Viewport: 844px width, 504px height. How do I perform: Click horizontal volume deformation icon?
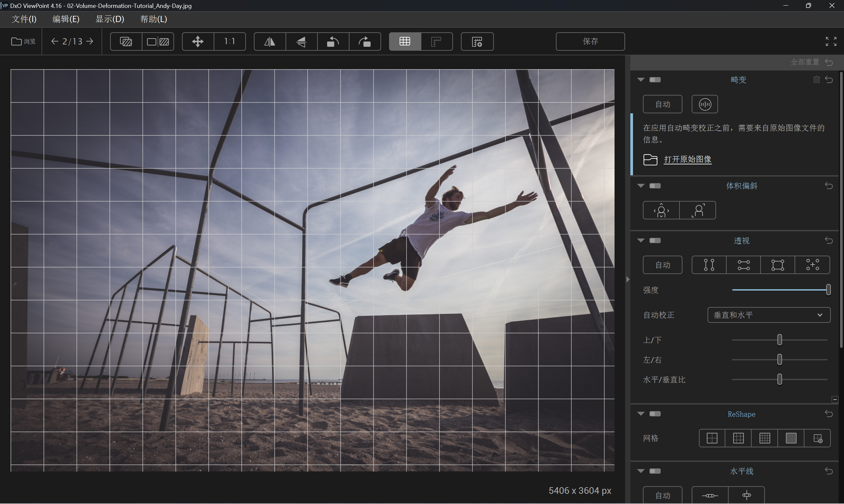pyautogui.click(x=661, y=210)
